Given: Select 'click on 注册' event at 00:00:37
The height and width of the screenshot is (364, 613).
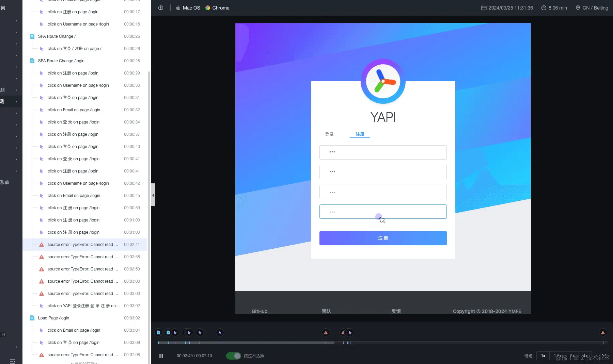Looking at the screenshot, I should coord(85,134).
